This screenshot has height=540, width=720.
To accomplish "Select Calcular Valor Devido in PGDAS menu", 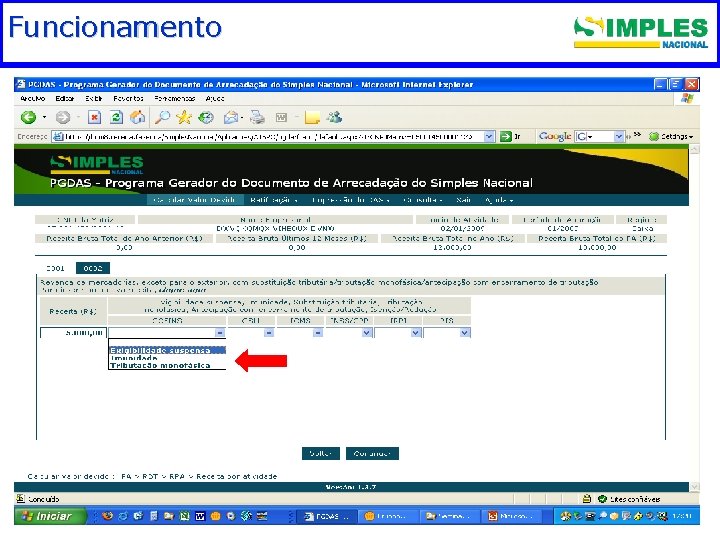I will [195, 200].
